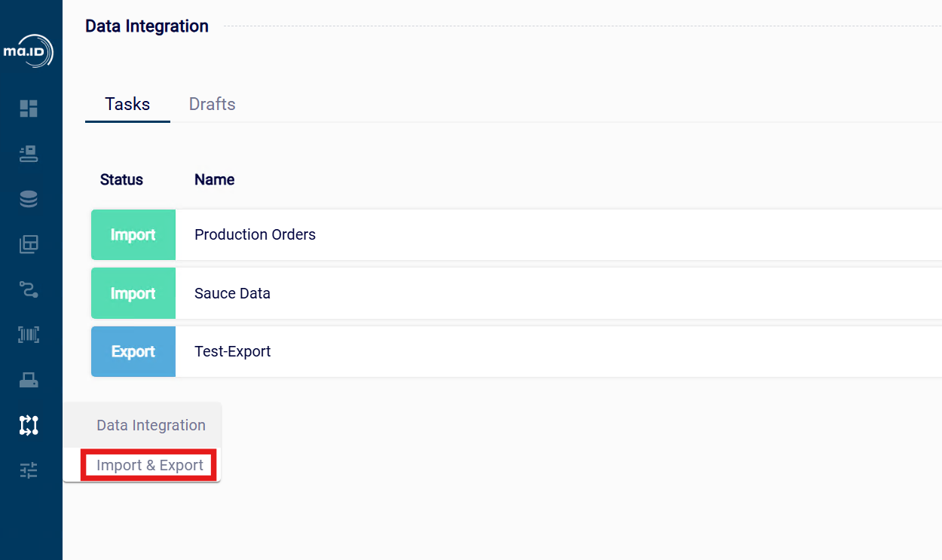Click the Export badge on Test-Export
Image resolution: width=942 pixels, height=560 pixels.
click(x=133, y=351)
